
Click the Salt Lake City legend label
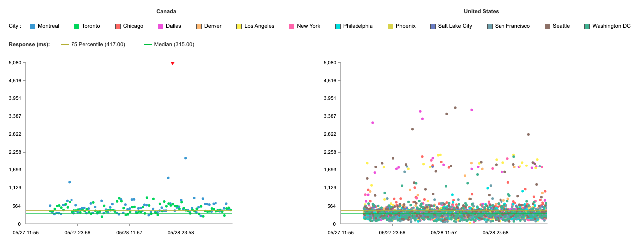click(x=456, y=26)
